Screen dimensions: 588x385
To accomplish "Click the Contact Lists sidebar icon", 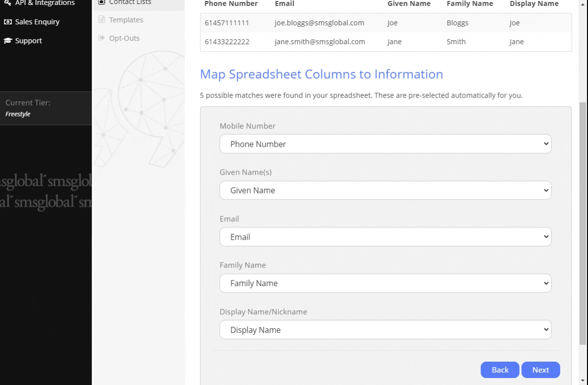I will (x=101, y=2).
